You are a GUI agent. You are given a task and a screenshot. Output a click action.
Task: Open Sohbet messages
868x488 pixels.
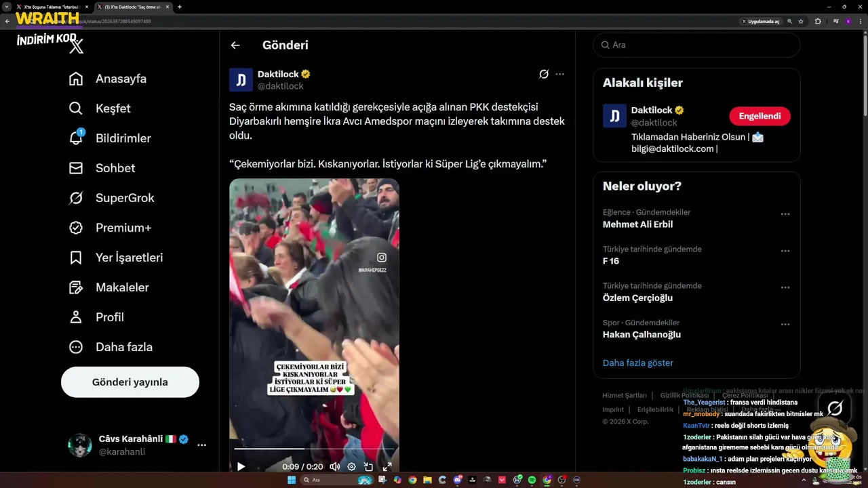click(x=102, y=168)
